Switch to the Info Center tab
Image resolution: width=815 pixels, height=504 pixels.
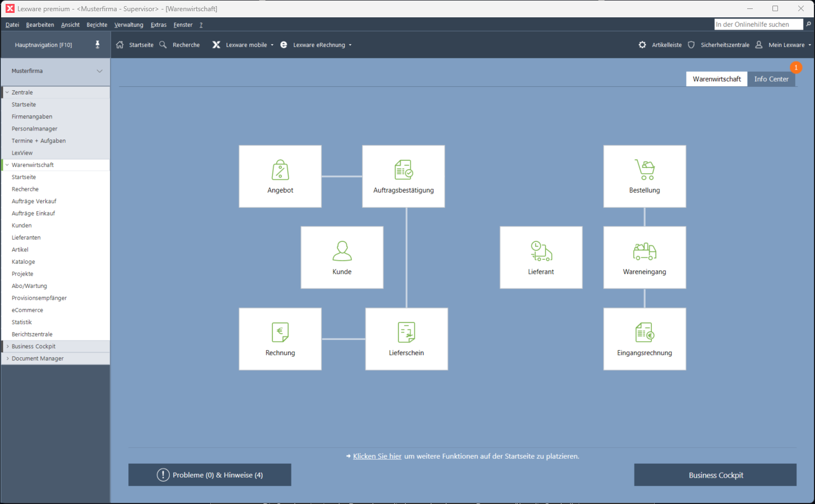click(771, 79)
